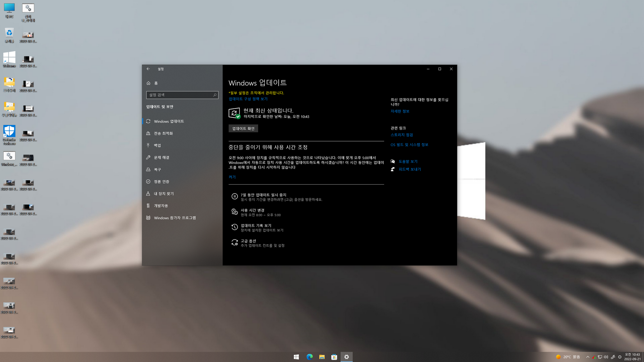Go back with the Settings back arrow
644x362 pixels.
(148, 69)
